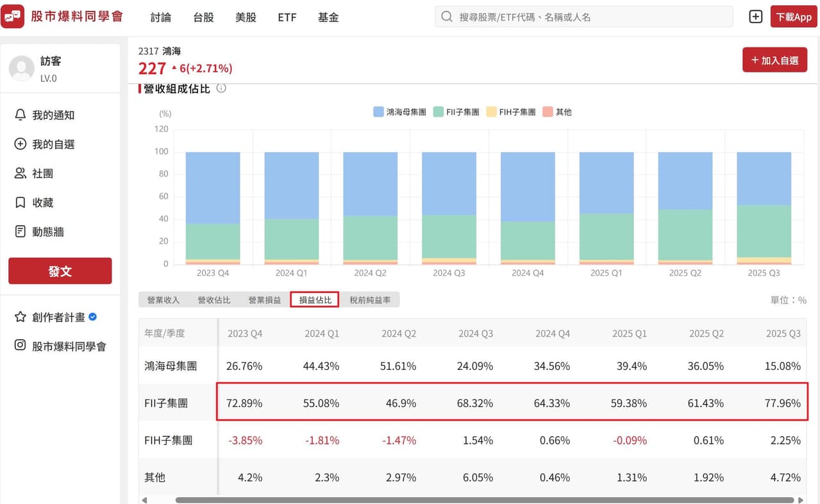Select the 損益佔比 tab
Viewport: 820px width, 504px height.
pos(315,299)
